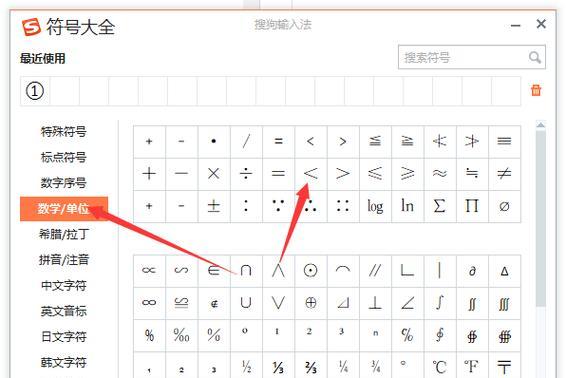Insert the not-equal ≠ symbol

click(504, 174)
